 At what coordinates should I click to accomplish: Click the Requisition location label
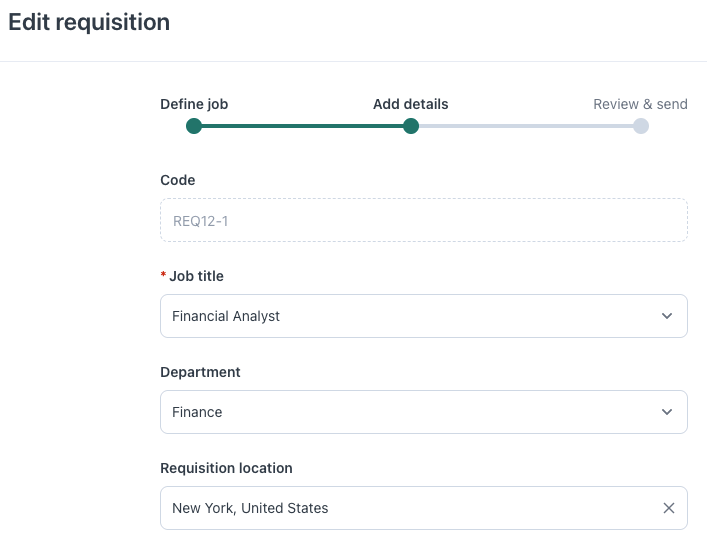tap(226, 468)
